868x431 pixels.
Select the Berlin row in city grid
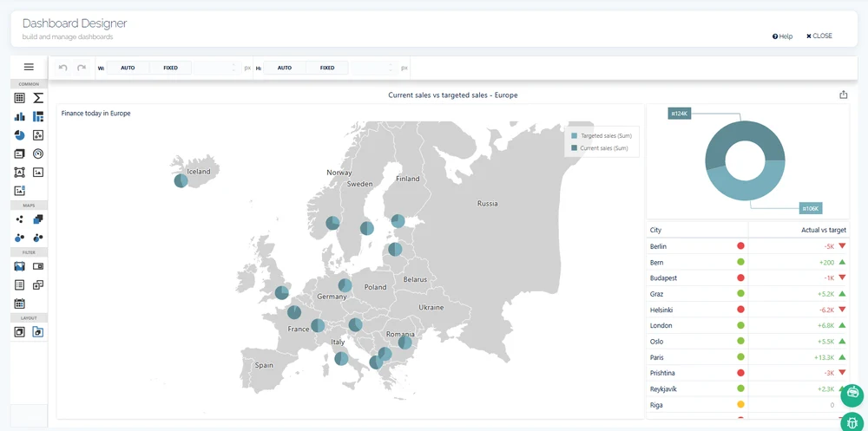(747, 245)
